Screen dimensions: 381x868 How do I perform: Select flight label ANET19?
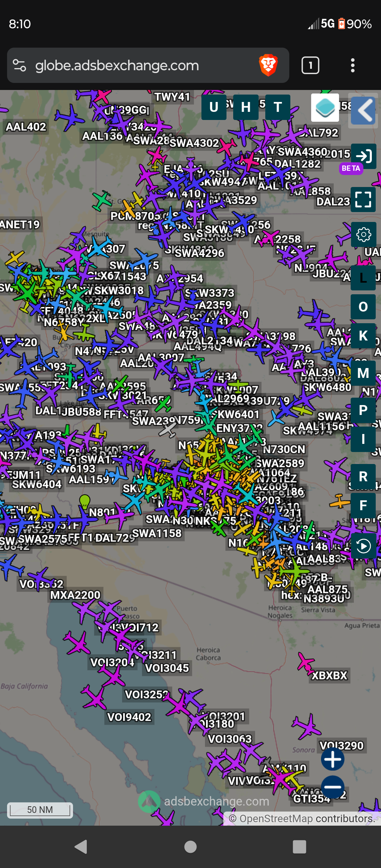point(20,224)
